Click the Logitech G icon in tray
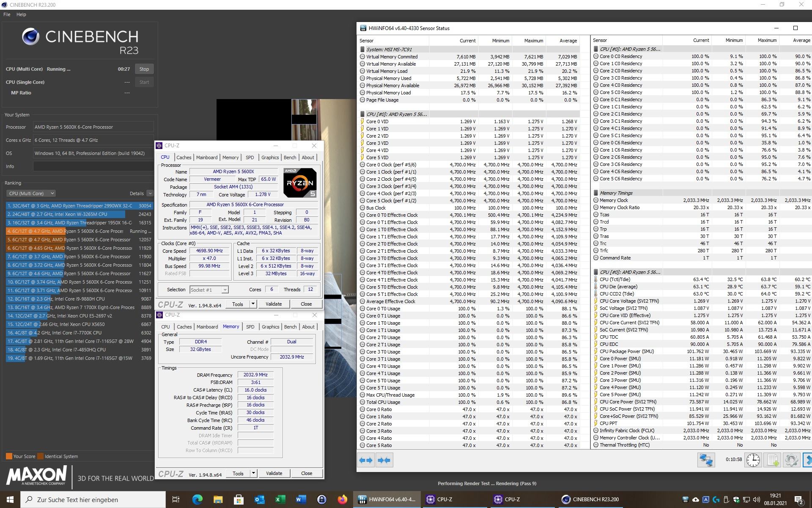The image size is (812, 508). pyautogui.click(x=716, y=500)
